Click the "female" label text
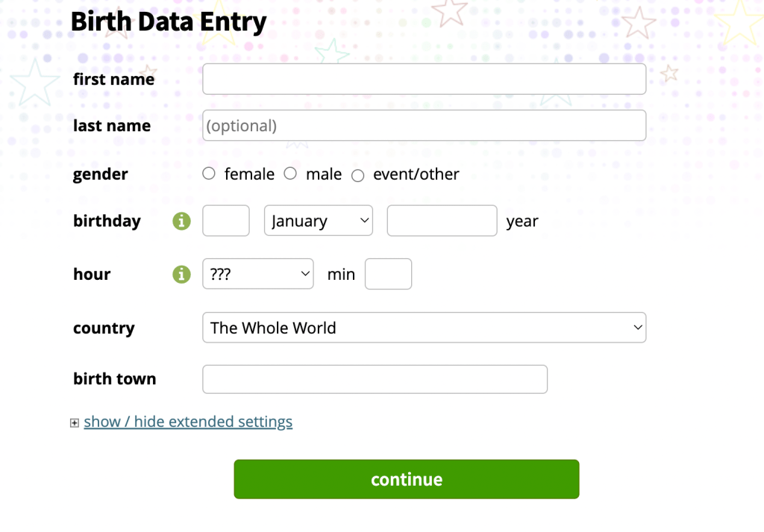Image resolution: width=764 pixels, height=532 pixels. coord(249,174)
